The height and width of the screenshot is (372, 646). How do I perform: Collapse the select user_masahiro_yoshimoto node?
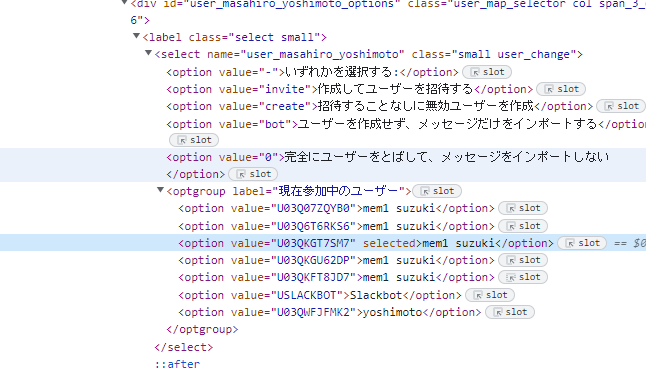(x=148, y=53)
